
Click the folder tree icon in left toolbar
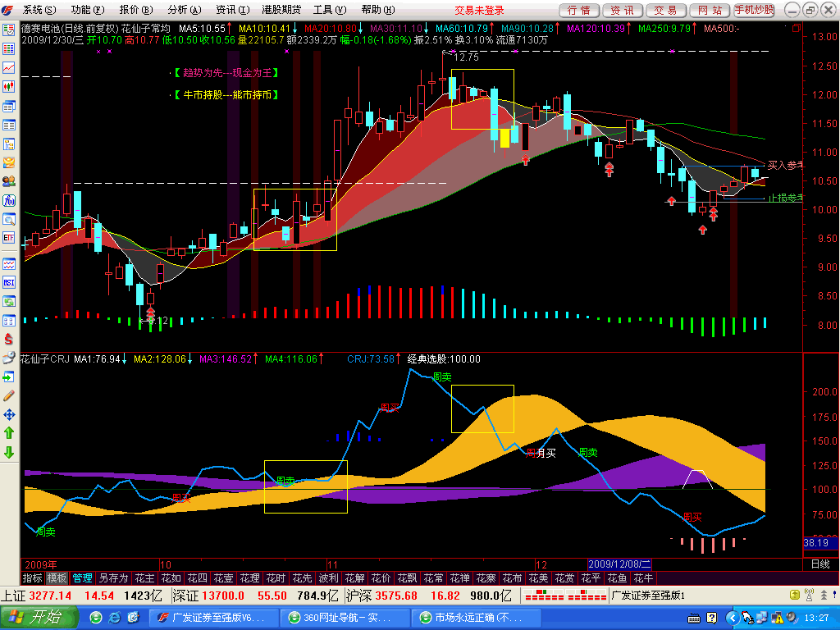[x=8, y=144]
